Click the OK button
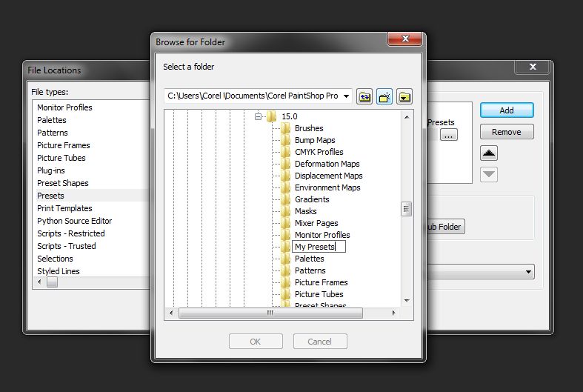The width and height of the screenshot is (583, 392). pyautogui.click(x=256, y=342)
